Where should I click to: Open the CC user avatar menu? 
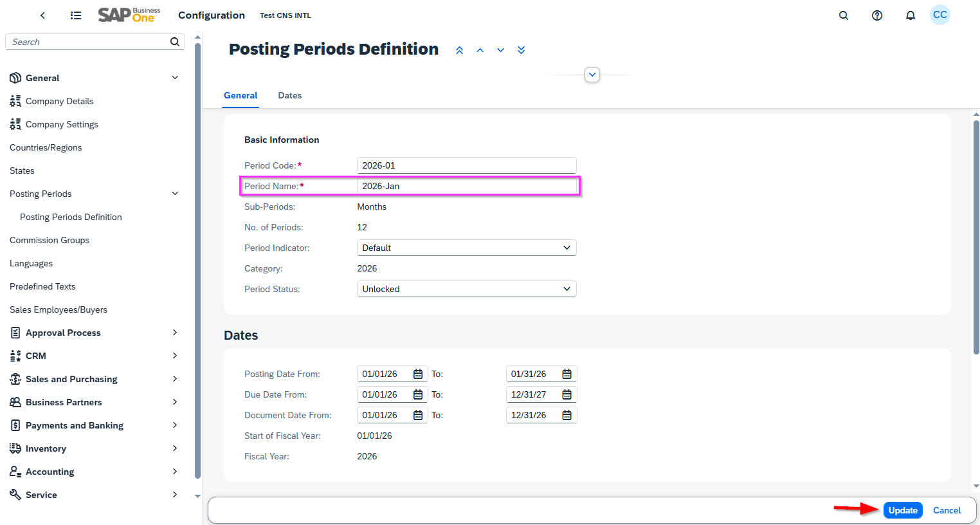(x=939, y=14)
